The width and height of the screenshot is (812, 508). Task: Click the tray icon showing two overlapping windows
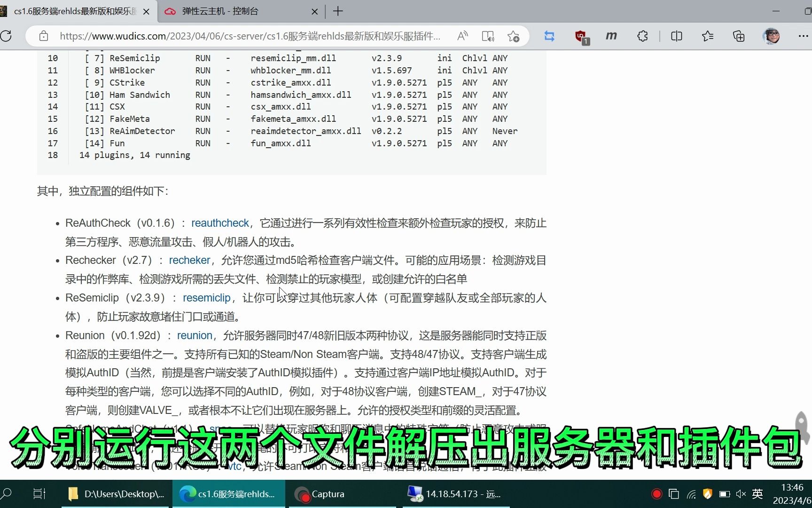[674, 494]
